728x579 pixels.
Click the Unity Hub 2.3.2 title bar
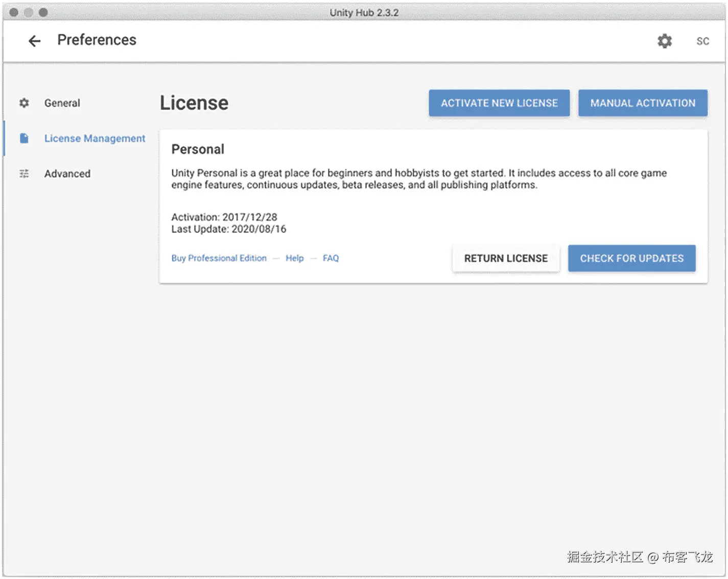click(364, 12)
